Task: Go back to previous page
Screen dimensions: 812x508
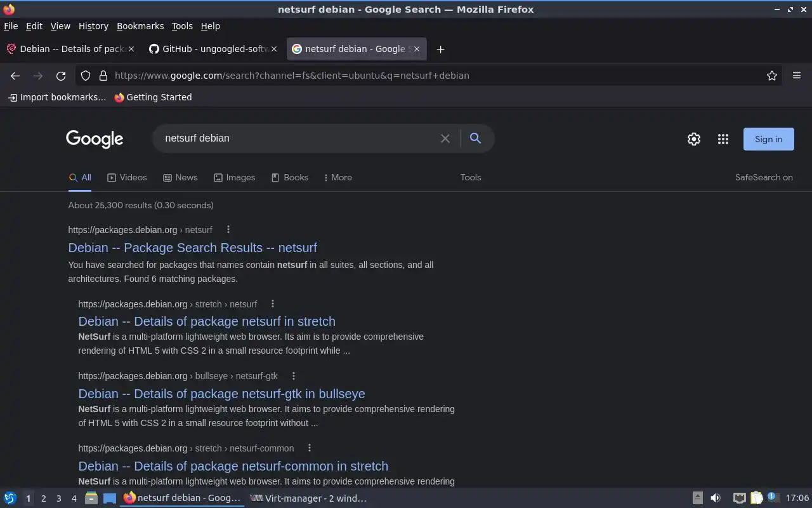Action: pos(15,76)
